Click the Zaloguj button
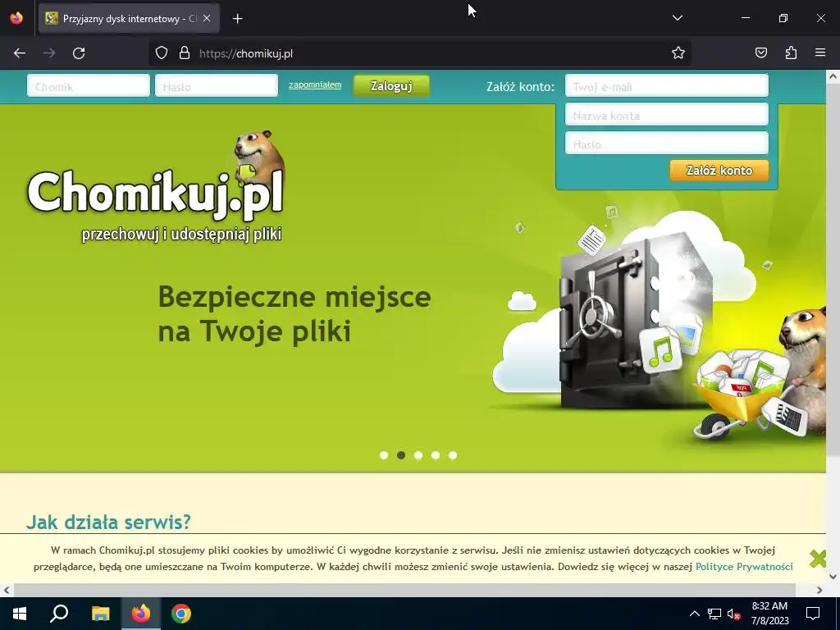The image size is (840, 630). click(391, 85)
